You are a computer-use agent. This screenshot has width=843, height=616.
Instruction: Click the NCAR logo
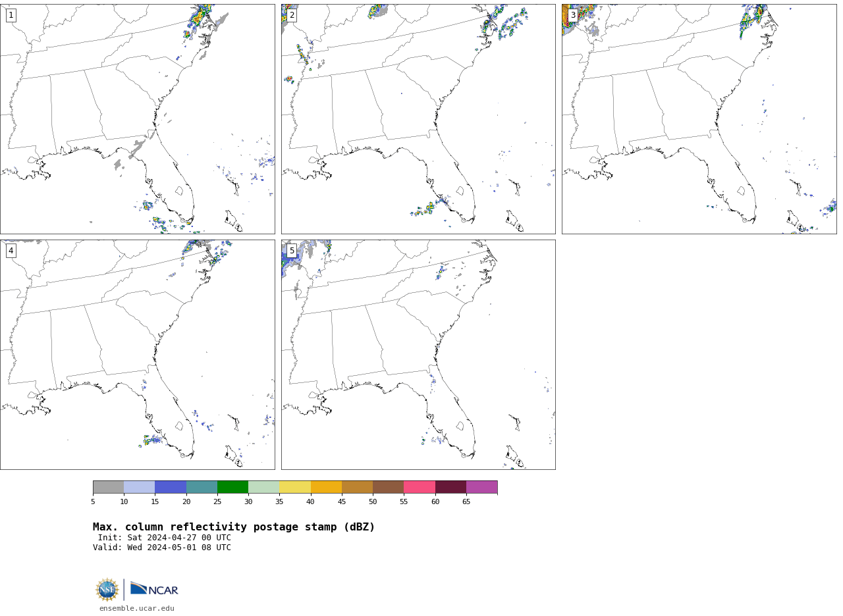pos(154,589)
